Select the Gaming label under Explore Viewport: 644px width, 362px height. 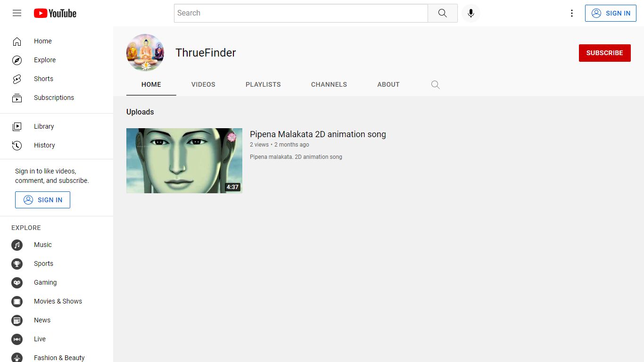pyautogui.click(x=45, y=283)
